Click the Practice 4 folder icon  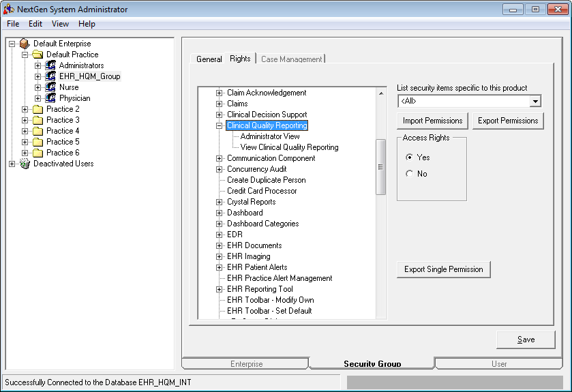coord(38,132)
